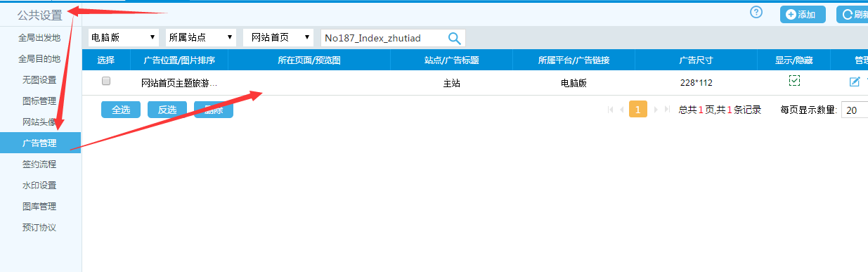Open the 电脑版 platform dropdown
This screenshot has height=272, width=868.
tap(123, 37)
